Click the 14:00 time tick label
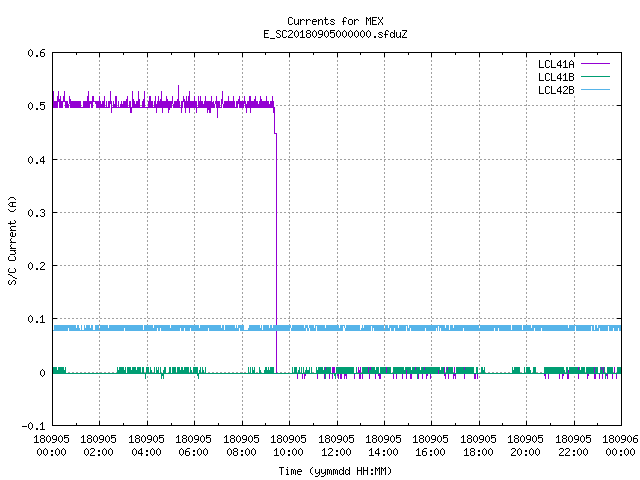Image resolution: width=640 pixels, height=480 pixels. [383, 452]
